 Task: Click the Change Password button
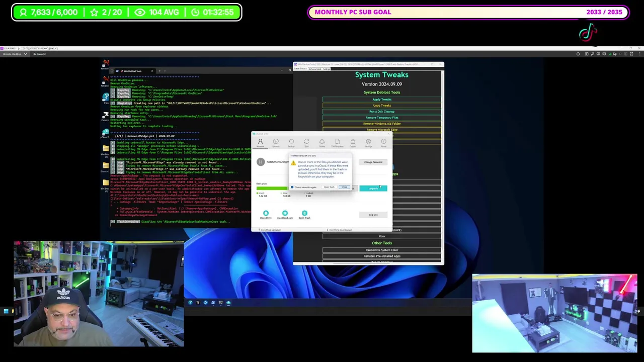(373, 162)
